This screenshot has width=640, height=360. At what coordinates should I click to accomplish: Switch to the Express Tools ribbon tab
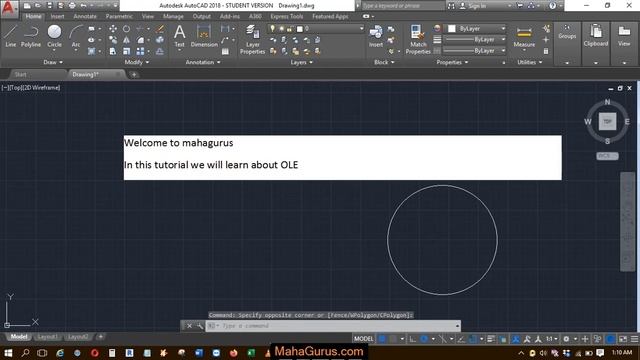287,16
